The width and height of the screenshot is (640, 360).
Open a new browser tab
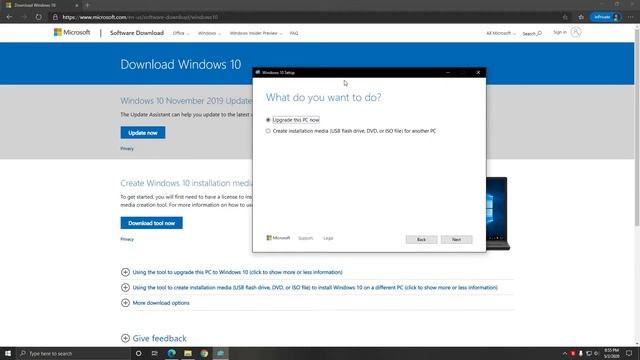coord(87,5)
